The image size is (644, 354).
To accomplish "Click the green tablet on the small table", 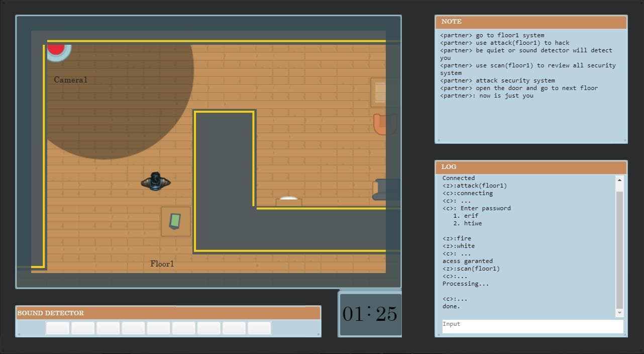I will [175, 221].
